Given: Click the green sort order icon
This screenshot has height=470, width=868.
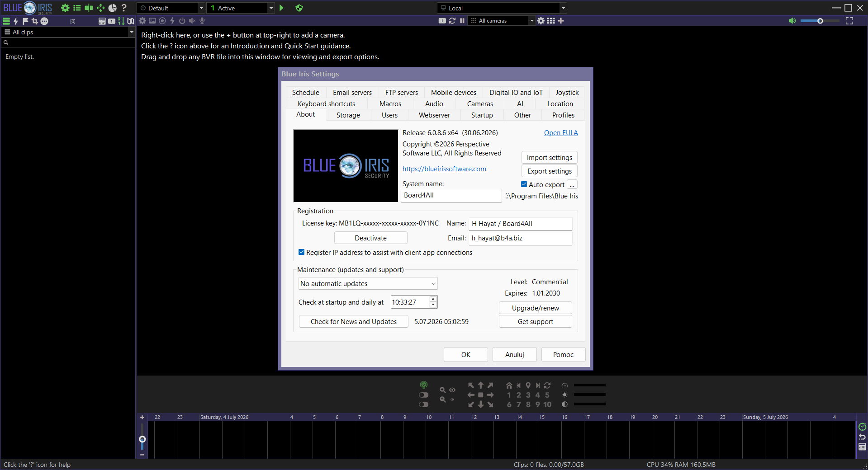Looking at the screenshot, I should (x=121, y=21).
